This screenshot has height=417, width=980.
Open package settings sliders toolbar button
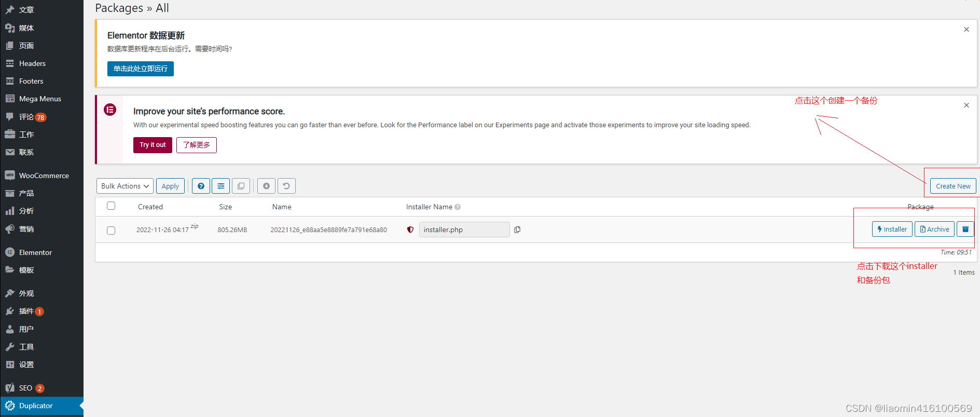coord(221,186)
